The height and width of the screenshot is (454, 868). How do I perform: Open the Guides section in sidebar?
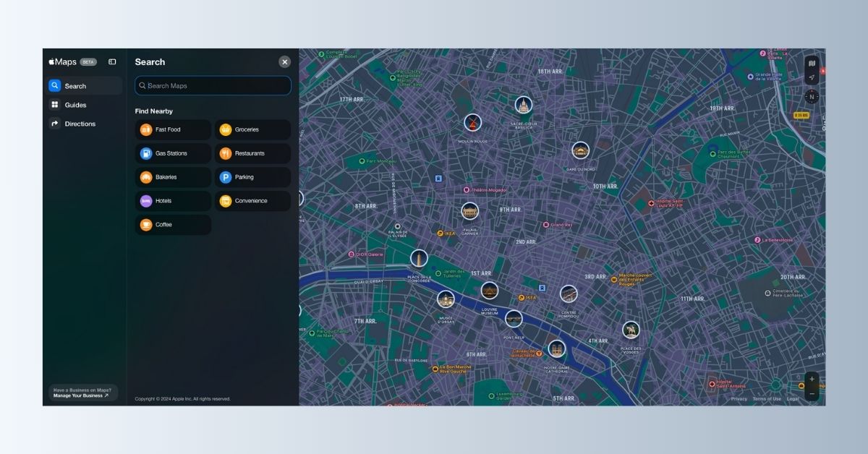[85, 105]
